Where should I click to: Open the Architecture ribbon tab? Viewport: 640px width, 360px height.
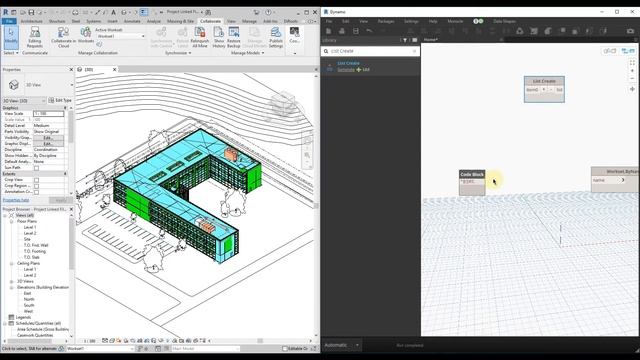point(31,21)
